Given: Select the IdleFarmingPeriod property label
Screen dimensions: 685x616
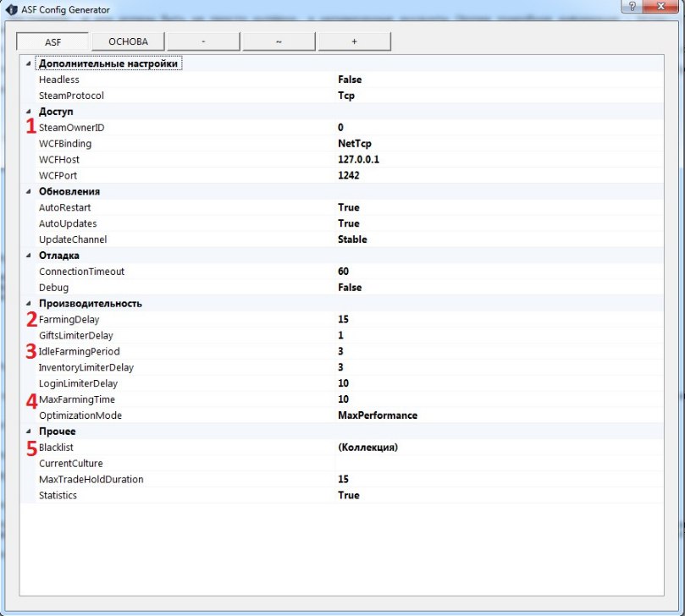Looking at the screenshot, I should click(79, 351).
